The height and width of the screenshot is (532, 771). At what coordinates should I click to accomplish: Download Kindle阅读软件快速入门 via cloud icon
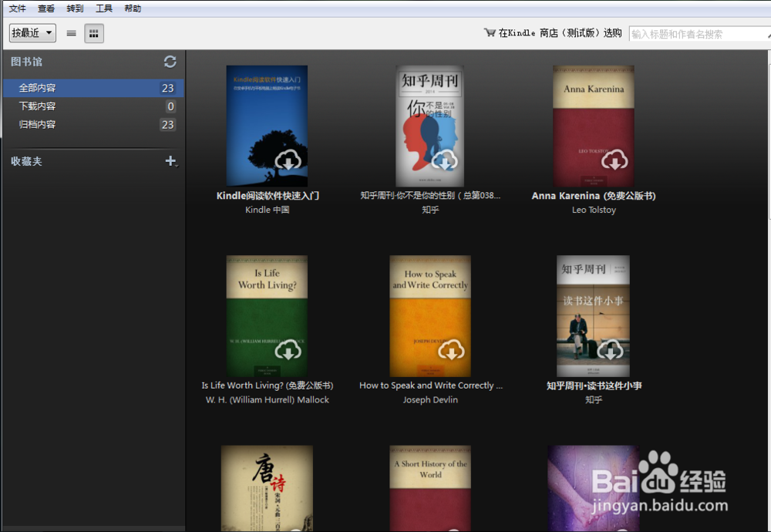pyautogui.click(x=288, y=160)
